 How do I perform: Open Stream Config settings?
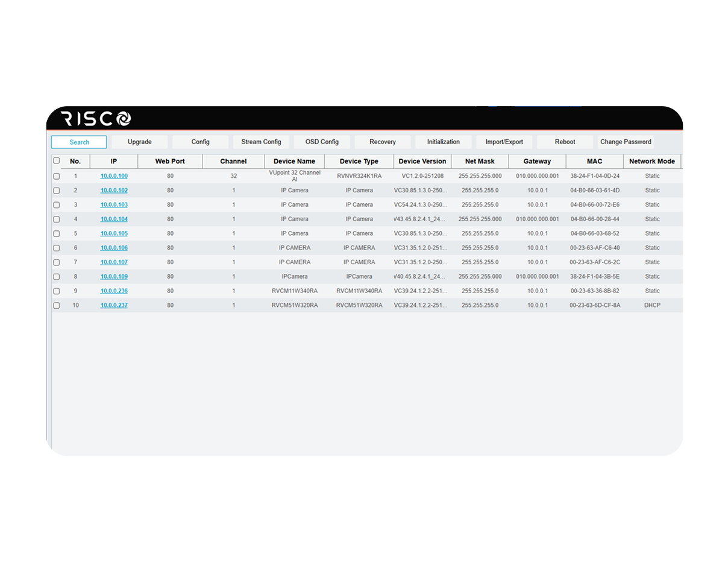pos(261,142)
